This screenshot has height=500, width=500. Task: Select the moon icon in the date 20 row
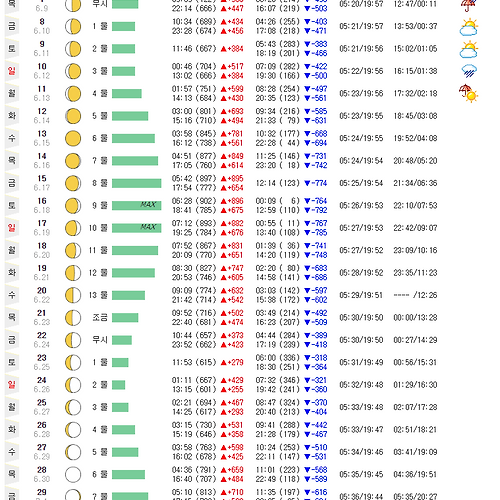coord(73,295)
